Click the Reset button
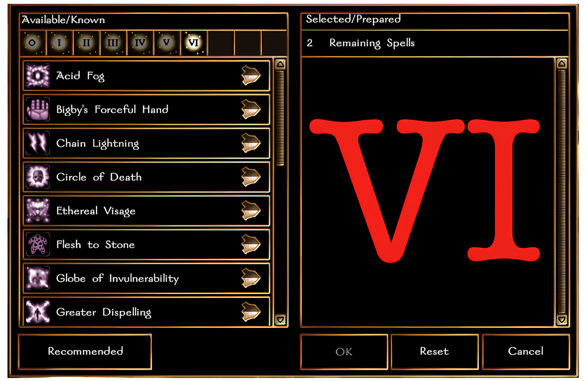 tap(434, 352)
